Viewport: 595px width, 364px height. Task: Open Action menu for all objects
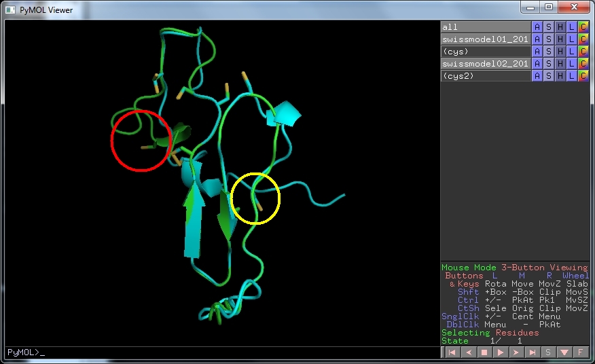click(537, 27)
